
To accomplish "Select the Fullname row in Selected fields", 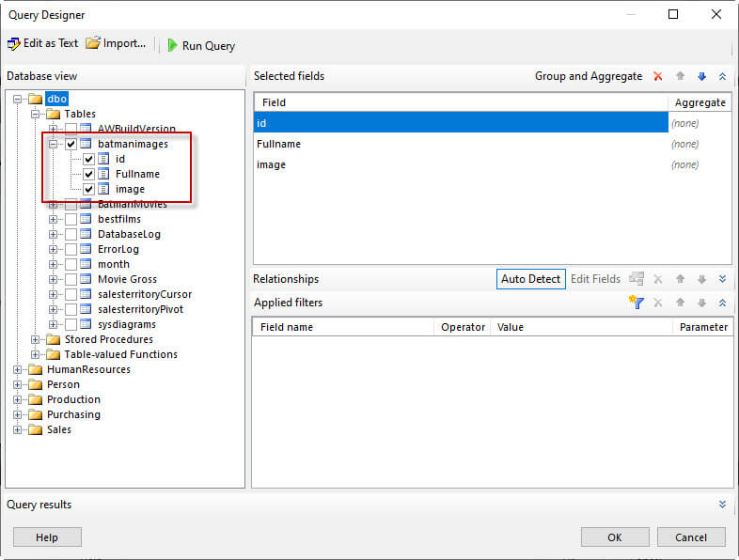I will click(461, 144).
